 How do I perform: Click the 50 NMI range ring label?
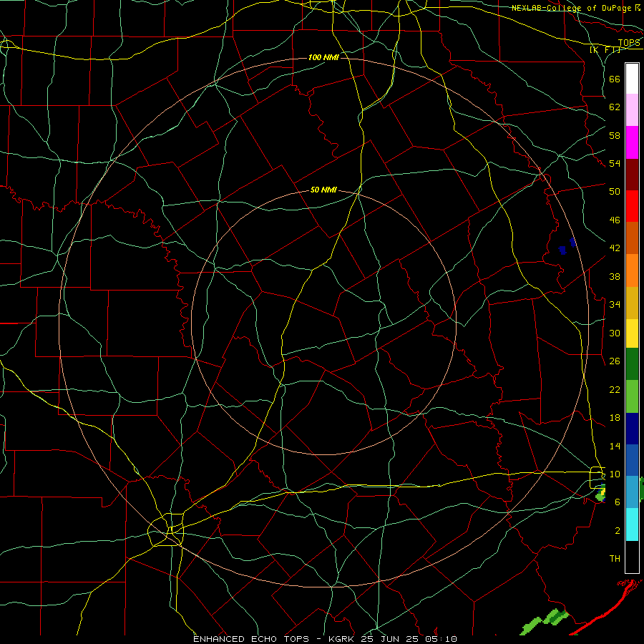[323, 190]
